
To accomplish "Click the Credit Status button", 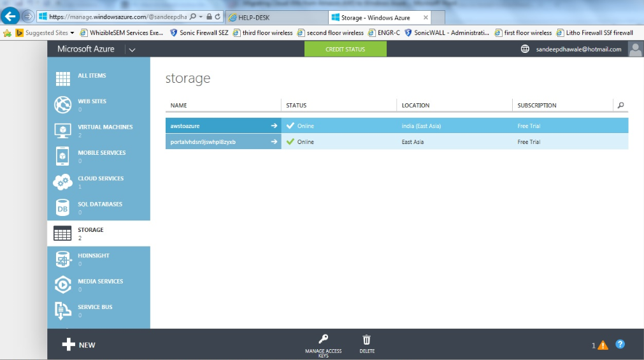I will (345, 49).
